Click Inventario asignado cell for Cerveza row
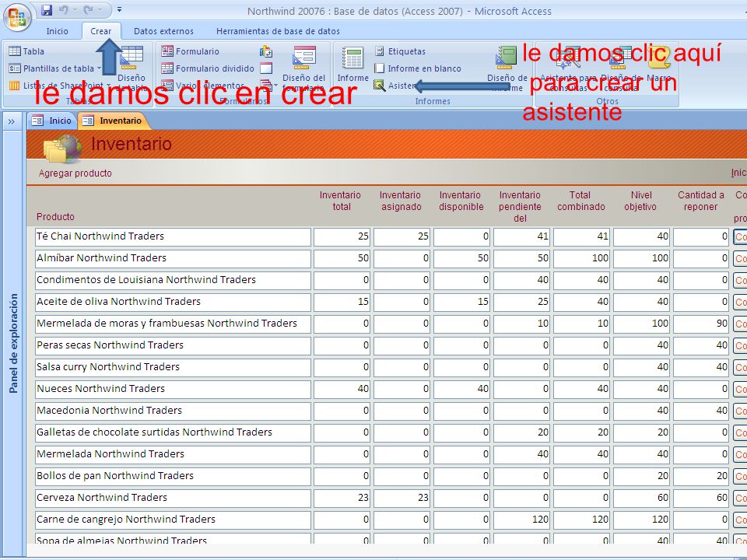The image size is (747, 560). tap(402, 498)
